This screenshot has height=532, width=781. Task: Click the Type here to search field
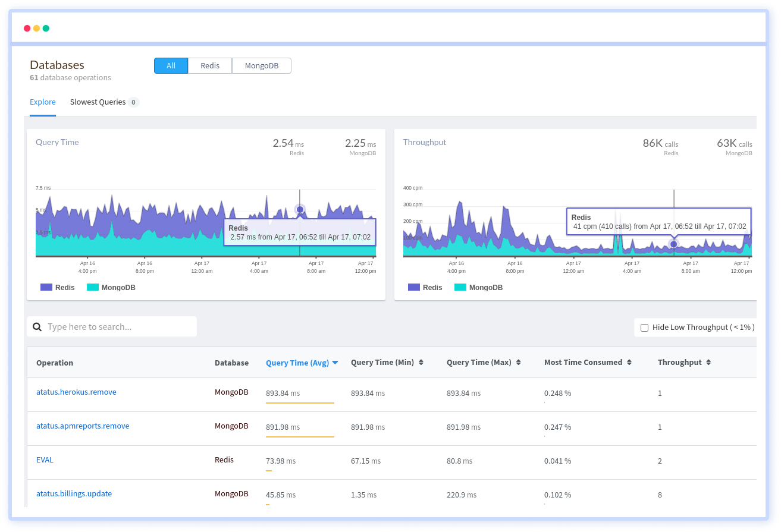[x=113, y=326]
